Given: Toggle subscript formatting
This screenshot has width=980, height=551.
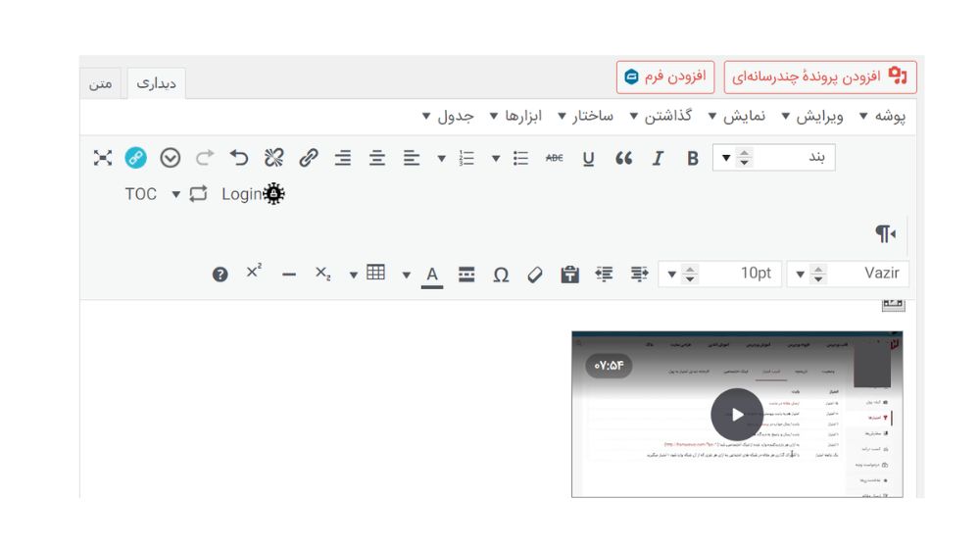Looking at the screenshot, I should (x=322, y=274).
